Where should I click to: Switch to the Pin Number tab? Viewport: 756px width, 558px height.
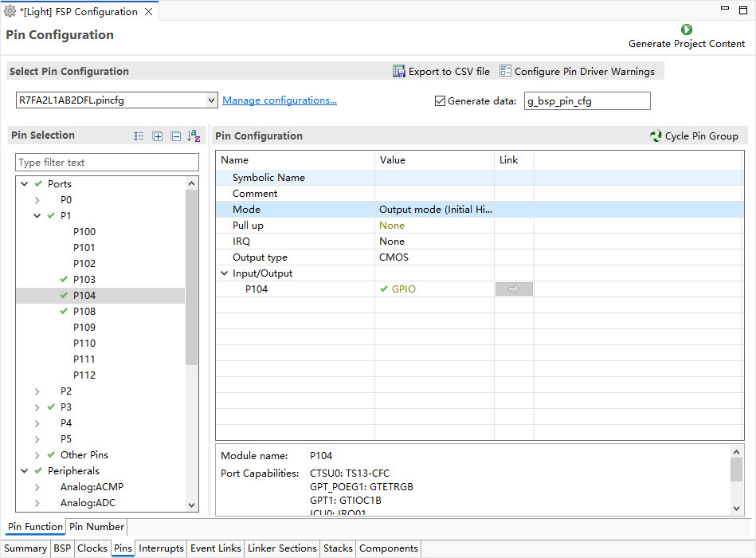click(x=96, y=527)
